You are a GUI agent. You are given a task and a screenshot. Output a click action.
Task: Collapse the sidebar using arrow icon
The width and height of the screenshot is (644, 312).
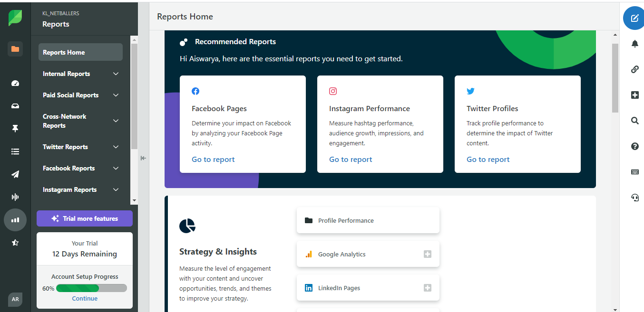point(143,158)
